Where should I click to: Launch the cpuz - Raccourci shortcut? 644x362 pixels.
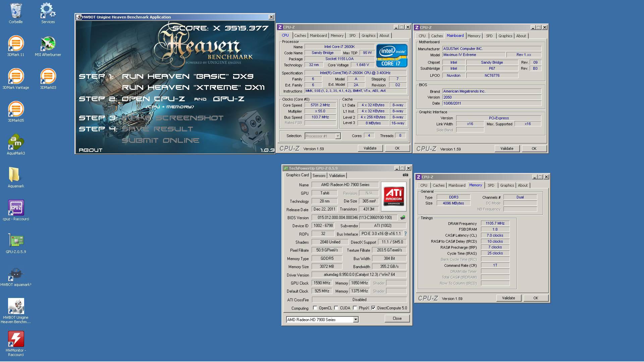(x=16, y=210)
